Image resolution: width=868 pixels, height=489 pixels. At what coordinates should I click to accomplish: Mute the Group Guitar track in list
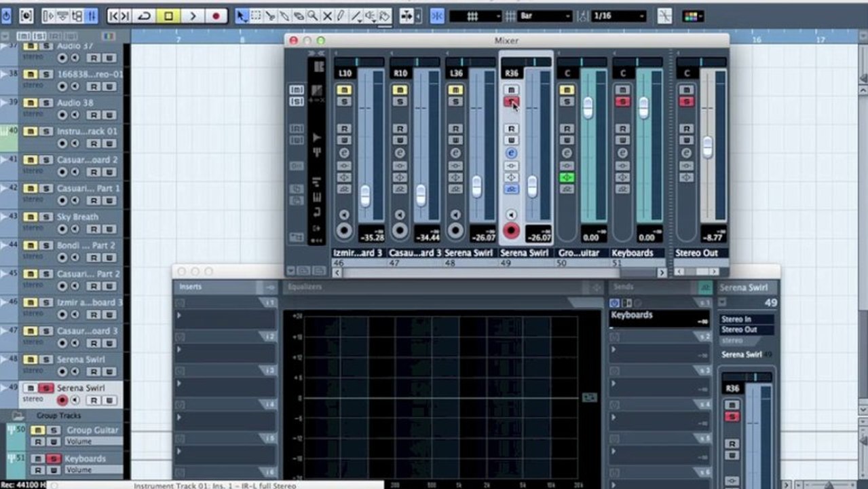pos(37,430)
